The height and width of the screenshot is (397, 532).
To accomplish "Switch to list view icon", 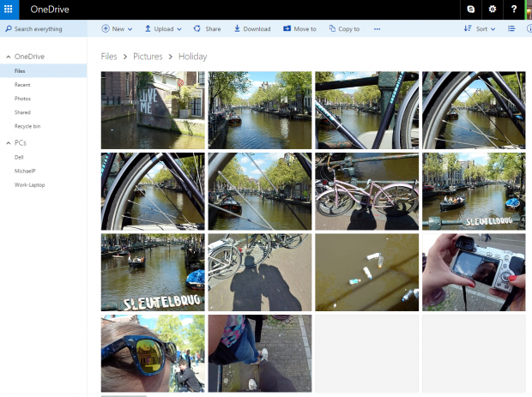I will (x=511, y=29).
